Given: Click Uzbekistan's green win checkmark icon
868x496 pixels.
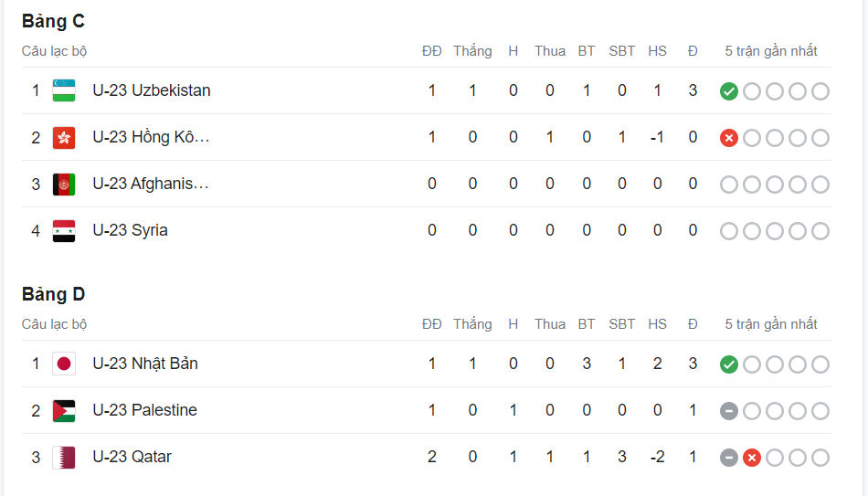Looking at the screenshot, I should [728, 90].
